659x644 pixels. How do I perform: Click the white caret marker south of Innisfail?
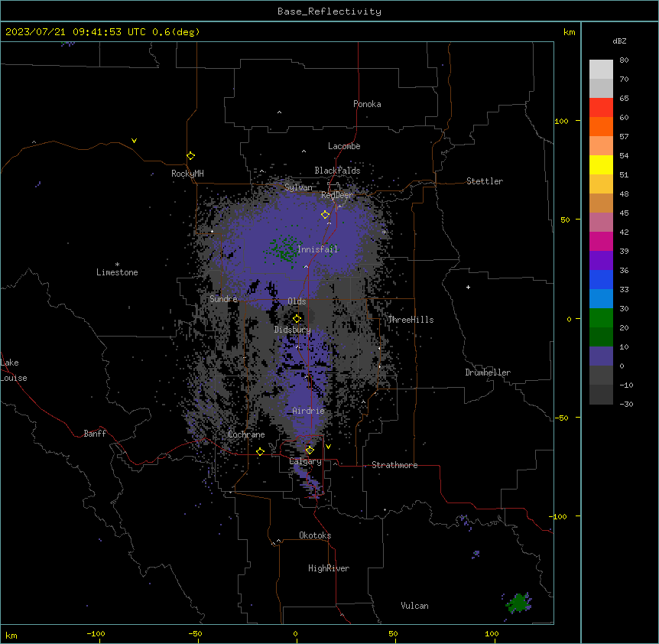306,267
